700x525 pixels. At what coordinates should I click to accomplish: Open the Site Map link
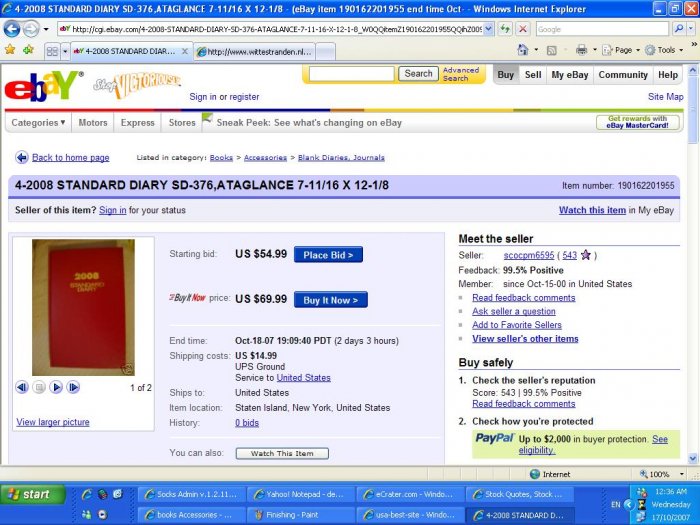(666, 96)
